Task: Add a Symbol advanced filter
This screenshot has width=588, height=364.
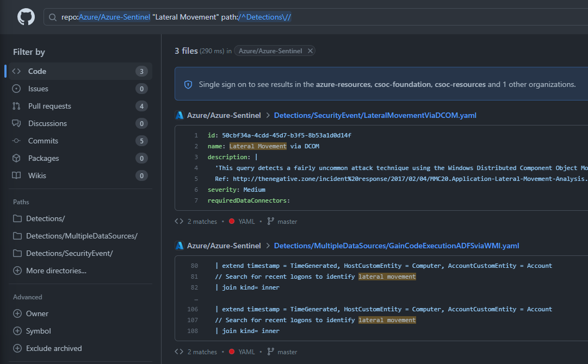Action: 32,331
